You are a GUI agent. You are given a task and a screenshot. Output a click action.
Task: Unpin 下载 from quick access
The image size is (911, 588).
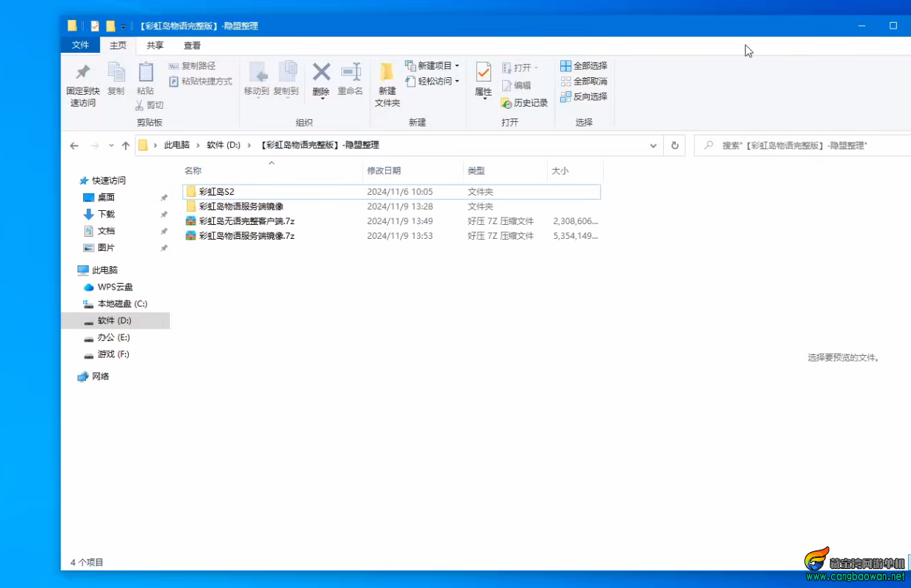coord(163,214)
